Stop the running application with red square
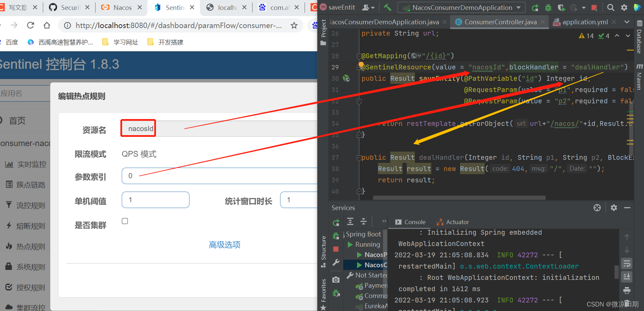The height and width of the screenshot is (311, 644). [x=594, y=8]
